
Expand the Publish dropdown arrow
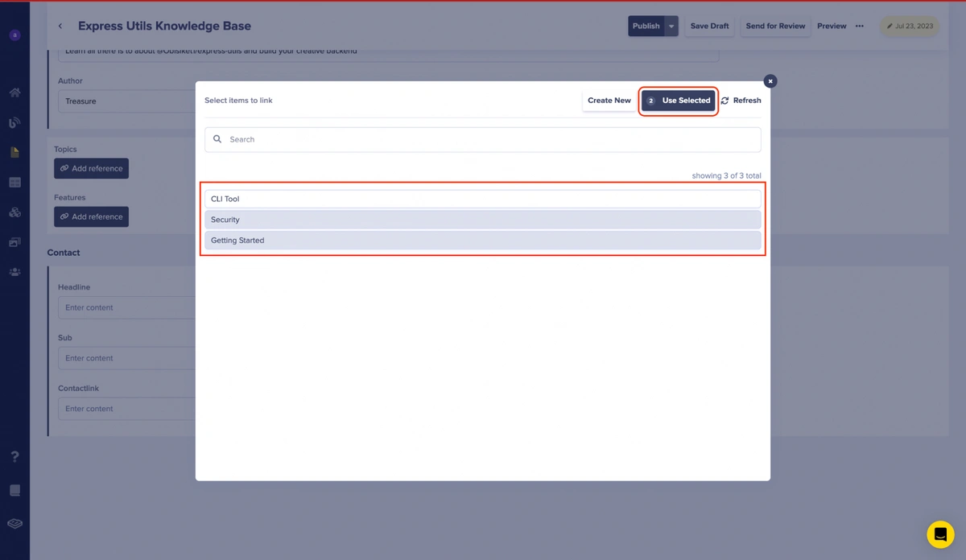pyautogui.click(x=671, y=26)
